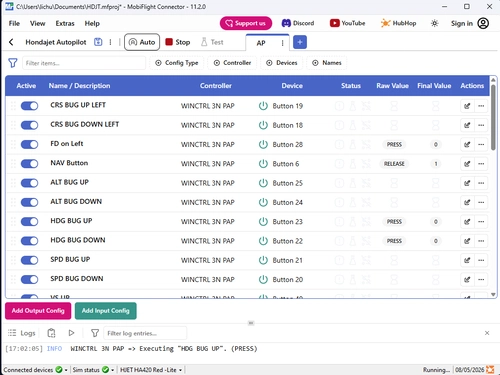Toggle active switch for ALT BUG DOWN
Image resolution: width=500 pixels, height=375 pixels.
click(29, 202)
